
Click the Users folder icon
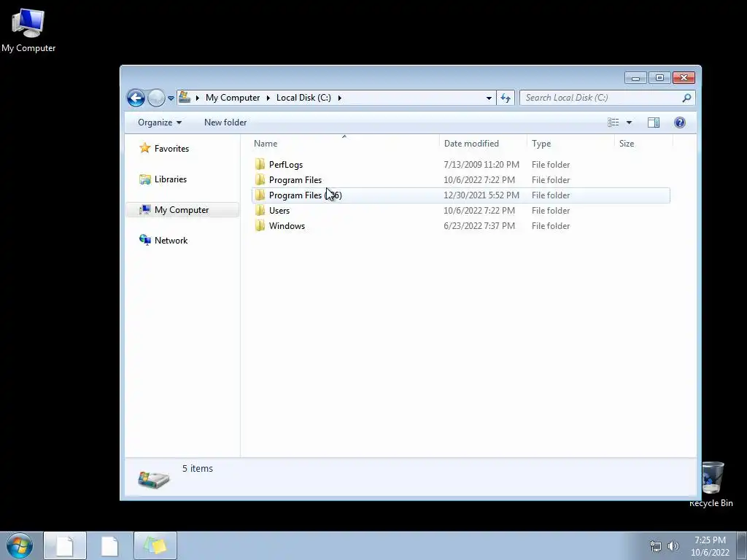260,210
